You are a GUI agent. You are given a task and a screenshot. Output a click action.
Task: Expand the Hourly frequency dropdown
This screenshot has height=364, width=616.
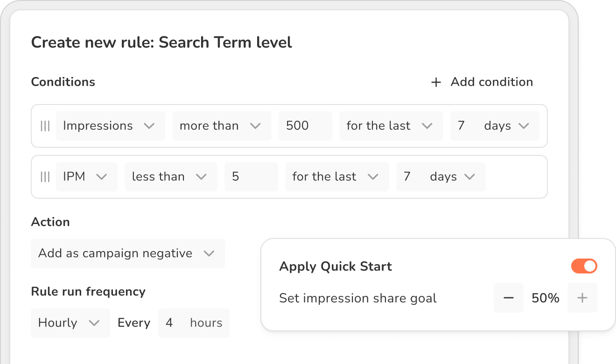coord(70,323)
